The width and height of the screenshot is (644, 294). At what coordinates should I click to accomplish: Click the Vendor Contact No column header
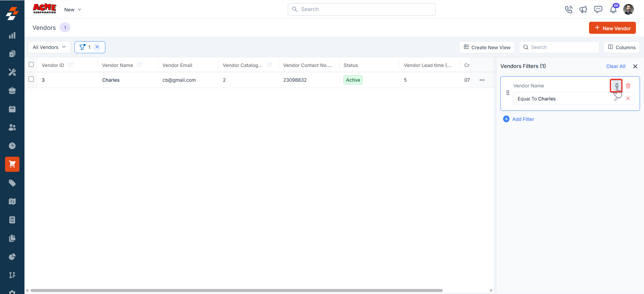308,65
